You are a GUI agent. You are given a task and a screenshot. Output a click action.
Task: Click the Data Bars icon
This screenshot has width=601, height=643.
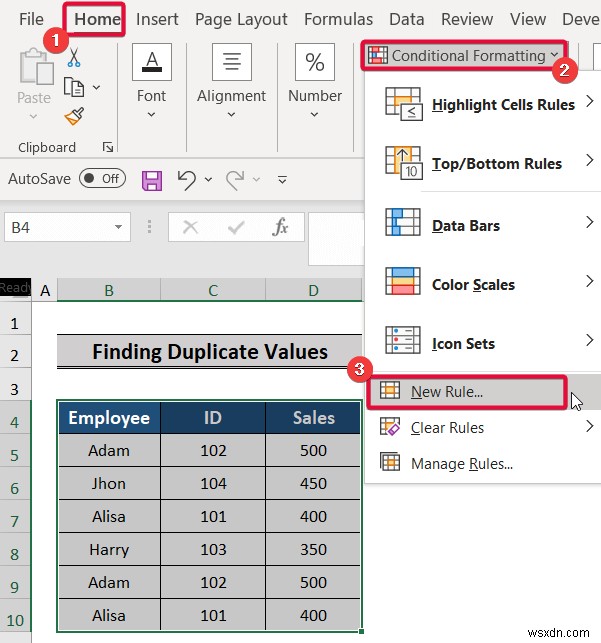pos(403,222)
